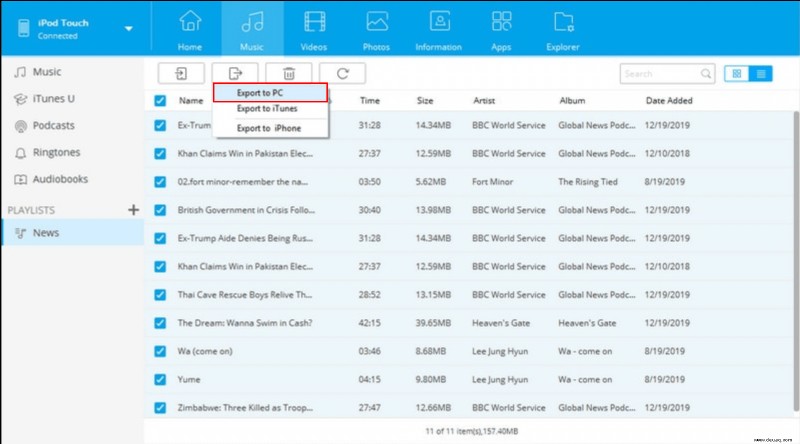800x444 pixels.
Task: Click the refresh toolbar icon
Action: coord(342,73)
